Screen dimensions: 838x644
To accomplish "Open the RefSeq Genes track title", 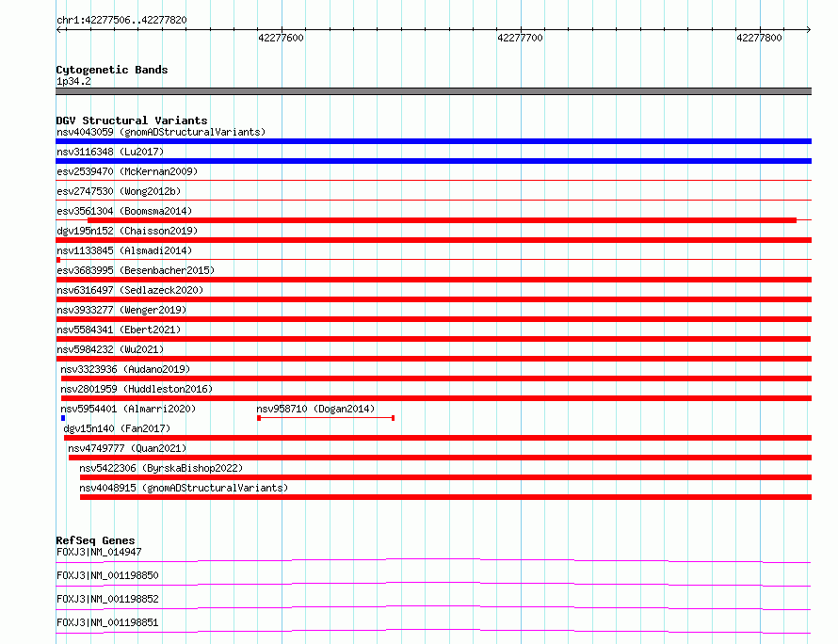I will (x=95, y=540).
